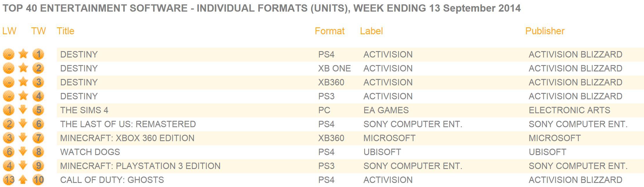The height and width of the screenshot is (187, 644).
Task: Click the TW column header
Action: (x=39, y=31)
